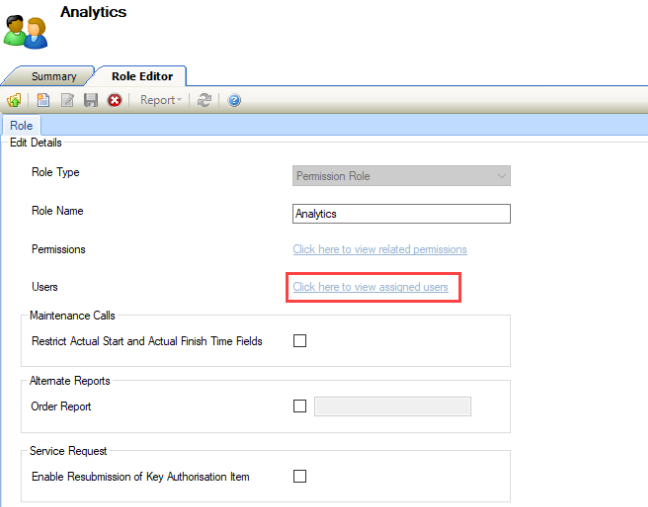Viewport: 648px width, 507px height.
Task: Click the Save floppy disk icon
Action: point(91,100)
